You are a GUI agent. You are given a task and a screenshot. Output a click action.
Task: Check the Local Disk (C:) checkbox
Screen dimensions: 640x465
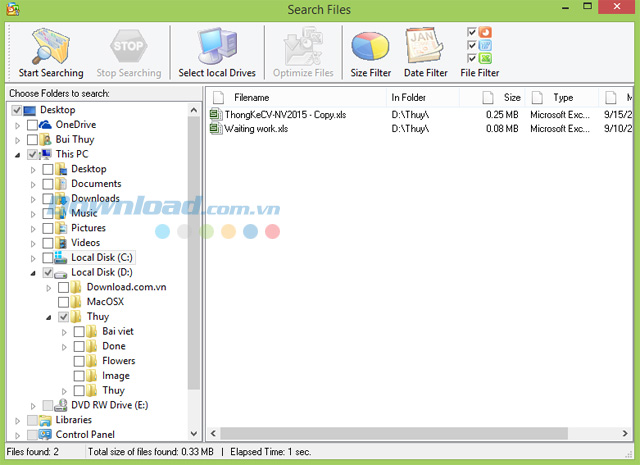click(x=48, y=258)
